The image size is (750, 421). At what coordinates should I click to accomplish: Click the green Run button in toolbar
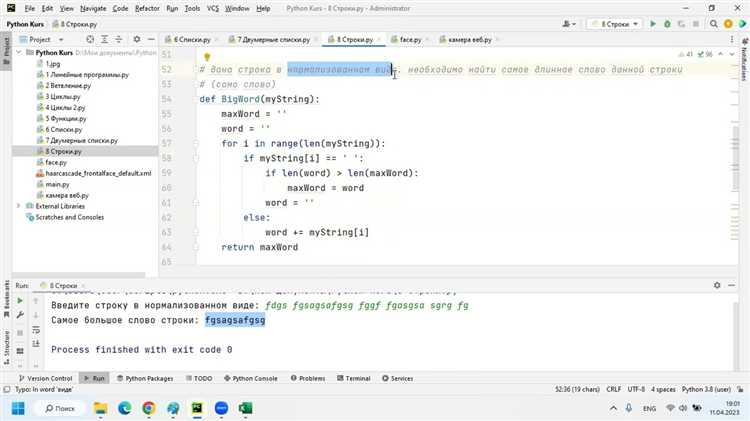[x=655, y=23]
